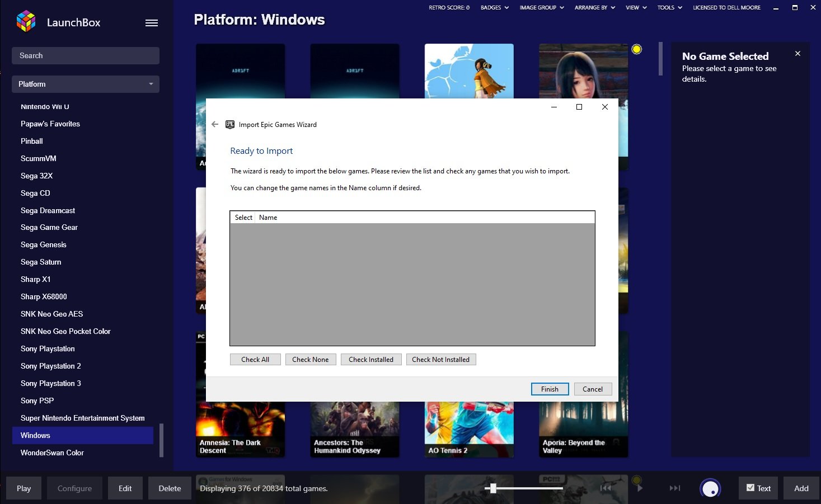The width and height of the screenshot is (821, 504).
Task: Open Ancestors: The Humankind Odyssey cover
Action: [355, 430]
